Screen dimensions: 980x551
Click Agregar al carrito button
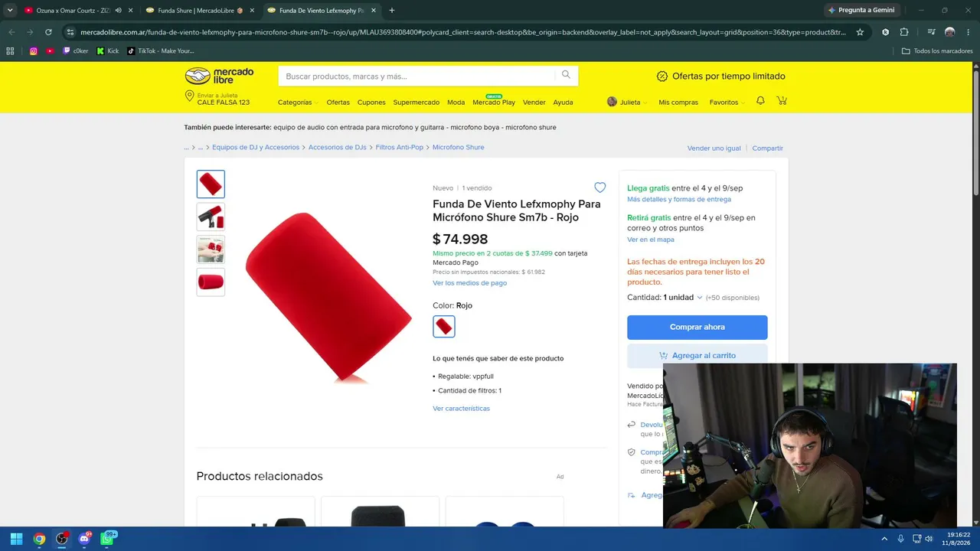tap(697, 355)
